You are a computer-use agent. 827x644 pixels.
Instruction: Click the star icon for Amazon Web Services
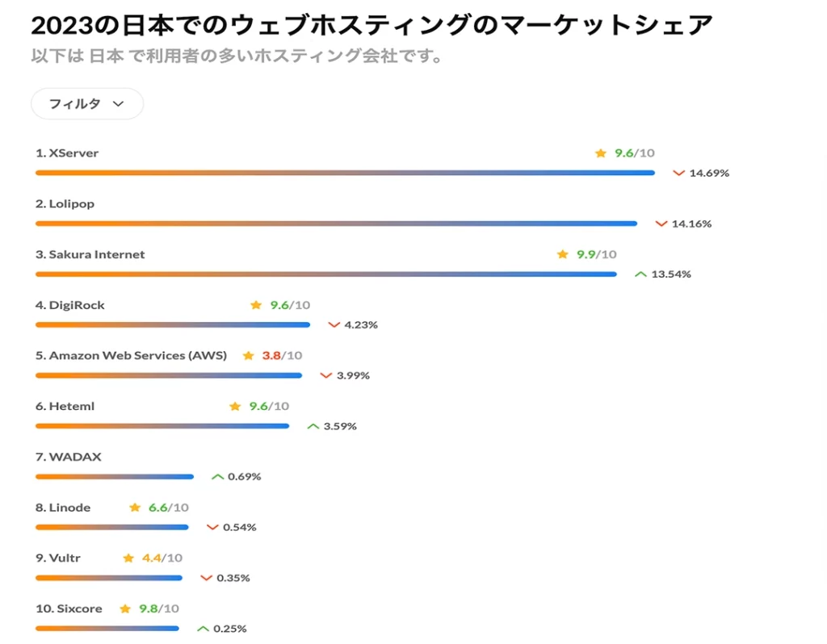pyautogui.click(x=248, y=356)
